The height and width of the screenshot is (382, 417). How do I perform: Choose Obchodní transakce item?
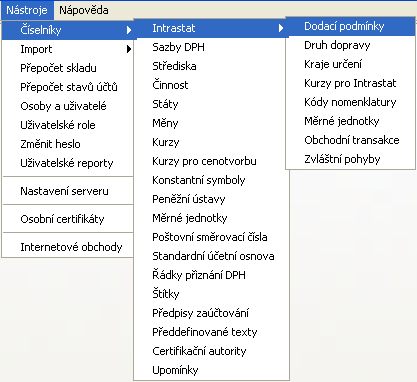pos(350,140)
